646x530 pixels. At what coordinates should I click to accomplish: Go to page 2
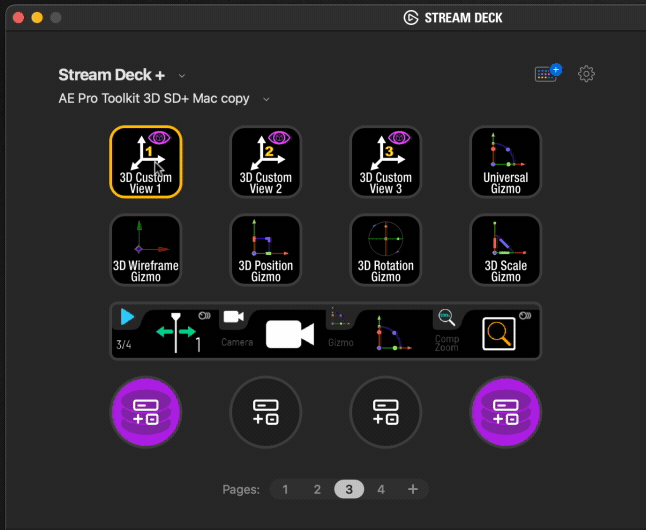(317, 489)
